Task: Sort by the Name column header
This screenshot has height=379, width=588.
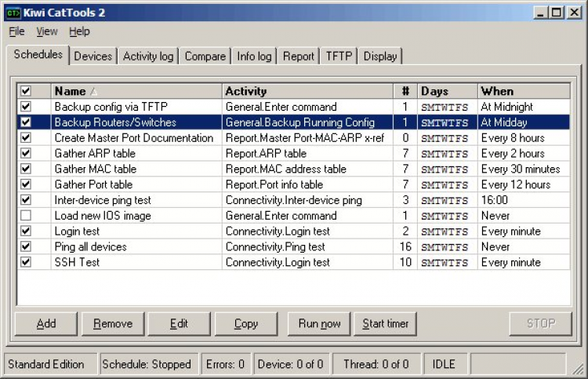Action: [136, 91]
